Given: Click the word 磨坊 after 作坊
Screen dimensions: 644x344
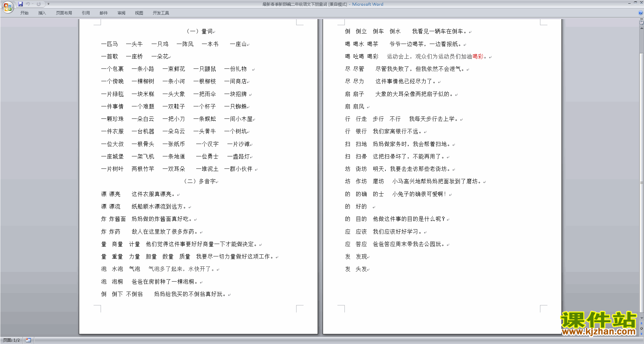Looking at the screenshot, I should (x=378, y=181).
